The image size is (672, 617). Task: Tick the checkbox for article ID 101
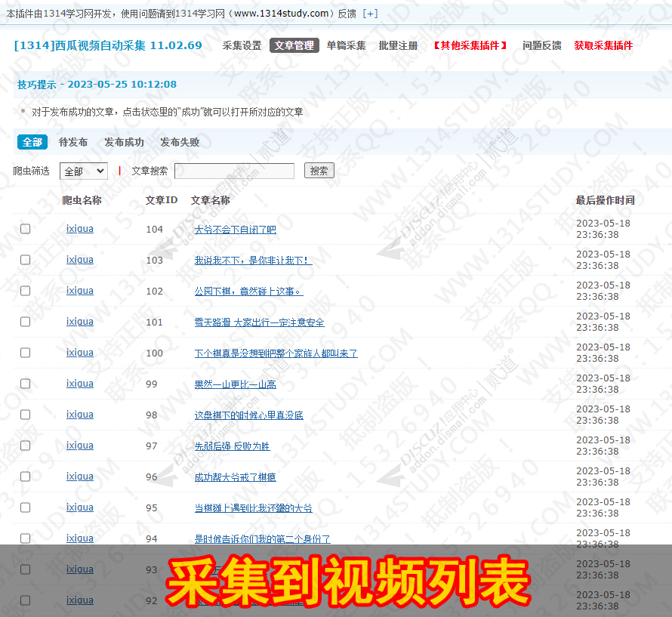(25, 322)
